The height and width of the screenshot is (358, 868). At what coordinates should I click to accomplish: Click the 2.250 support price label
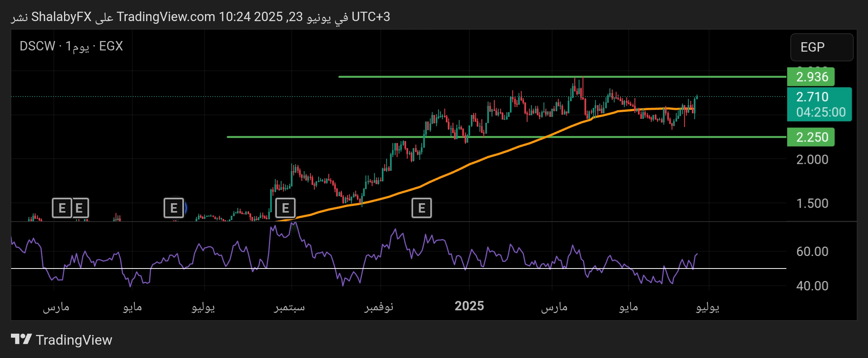point(811,137)
